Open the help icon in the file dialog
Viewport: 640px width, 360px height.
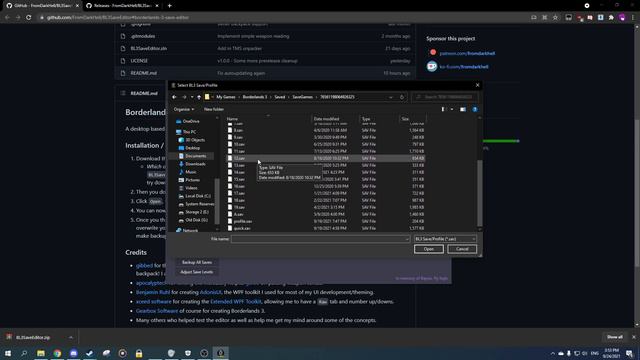pyautogui.click(x=475, y=109)
